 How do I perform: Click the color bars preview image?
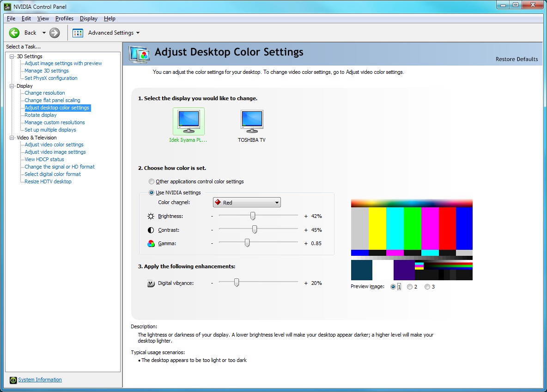(x=412, y=240)
